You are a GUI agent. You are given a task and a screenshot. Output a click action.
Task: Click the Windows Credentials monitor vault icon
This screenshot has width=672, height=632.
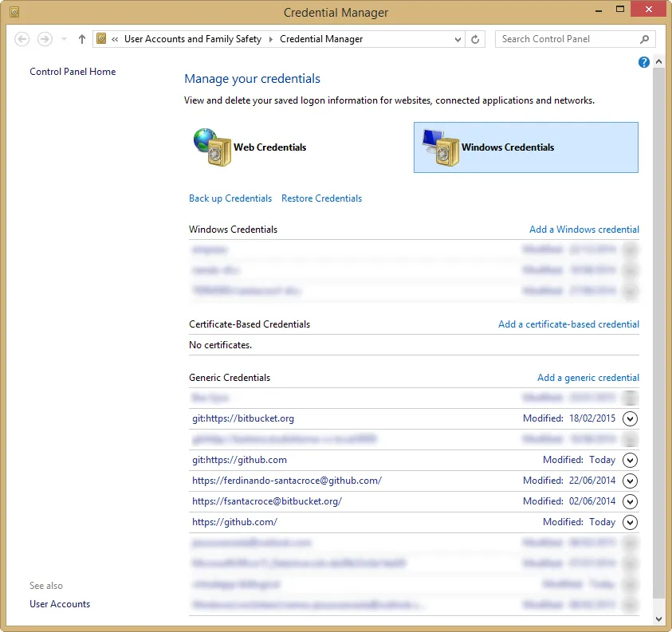pos(441,147)
